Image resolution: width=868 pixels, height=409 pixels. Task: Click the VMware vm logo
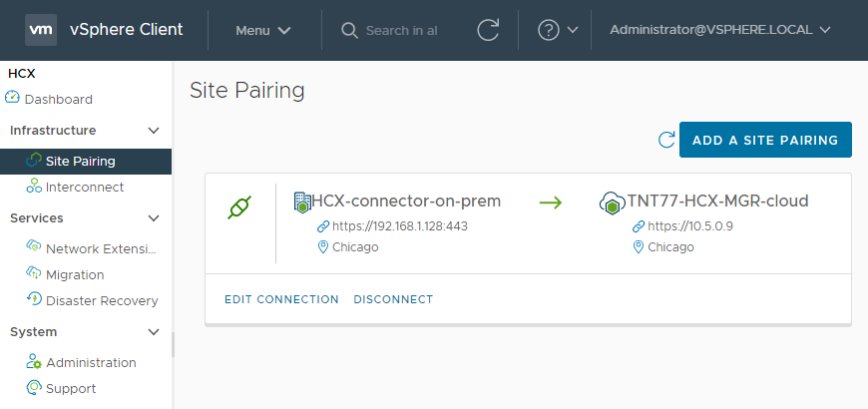pyautogui.click(x=41, y=30)
